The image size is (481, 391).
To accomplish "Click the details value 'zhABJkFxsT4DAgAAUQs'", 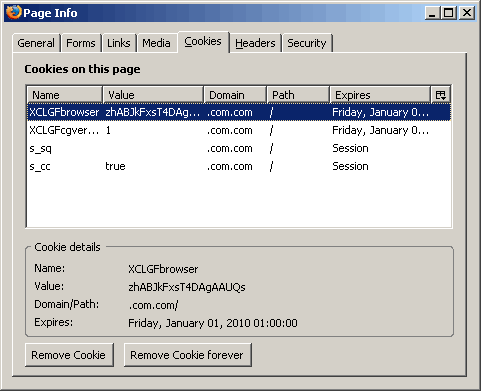I will [x=187, y=287].
